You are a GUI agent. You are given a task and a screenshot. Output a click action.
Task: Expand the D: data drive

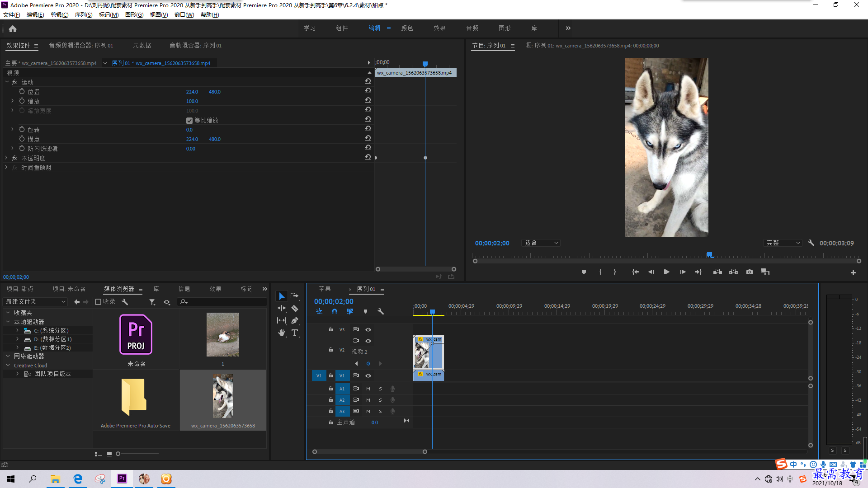pos(18,339)
